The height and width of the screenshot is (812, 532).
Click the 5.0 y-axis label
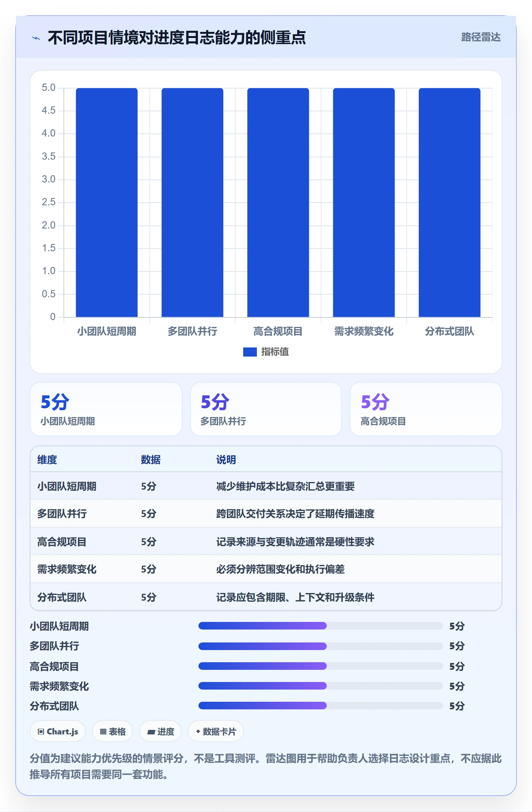tap(49, 88)
